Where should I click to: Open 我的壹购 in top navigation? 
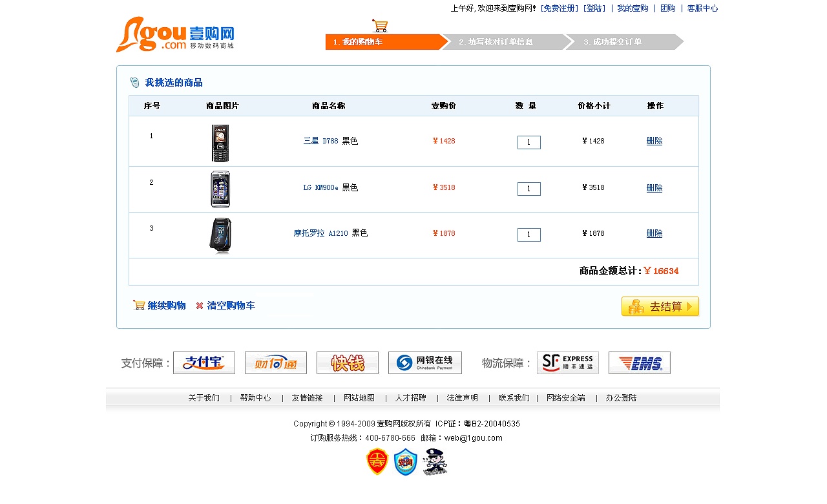coord(633,8)
